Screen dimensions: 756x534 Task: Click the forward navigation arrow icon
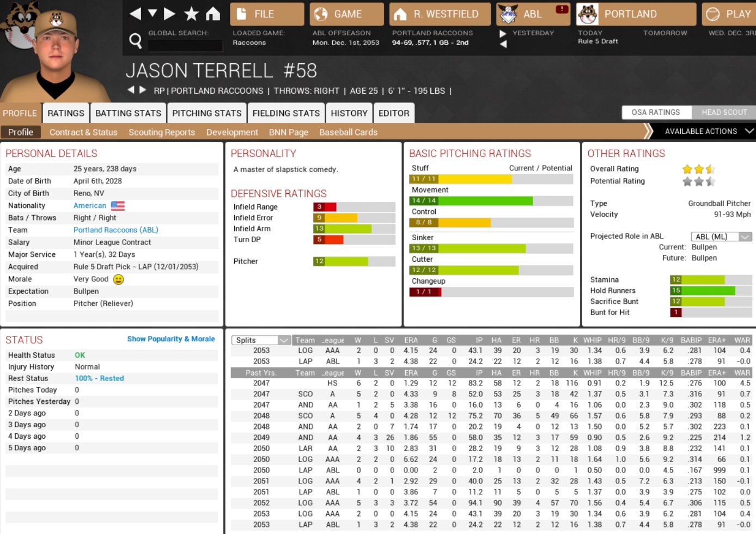169,14
